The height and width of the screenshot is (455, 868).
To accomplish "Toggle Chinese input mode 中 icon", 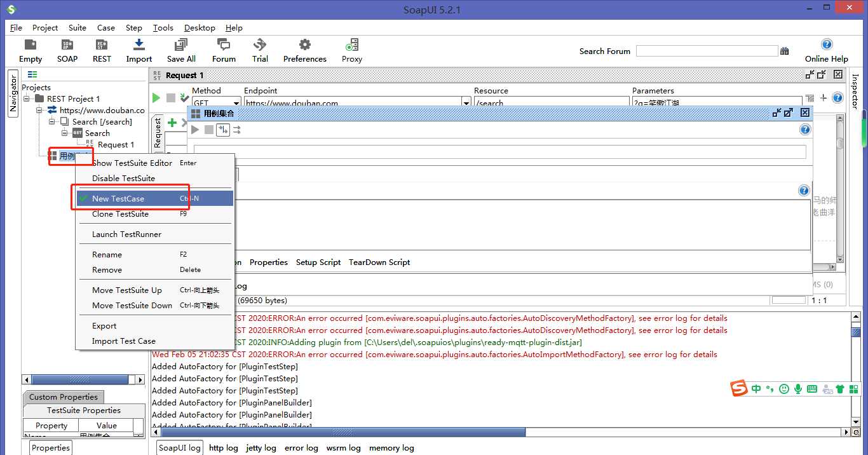I will point(756,388).
